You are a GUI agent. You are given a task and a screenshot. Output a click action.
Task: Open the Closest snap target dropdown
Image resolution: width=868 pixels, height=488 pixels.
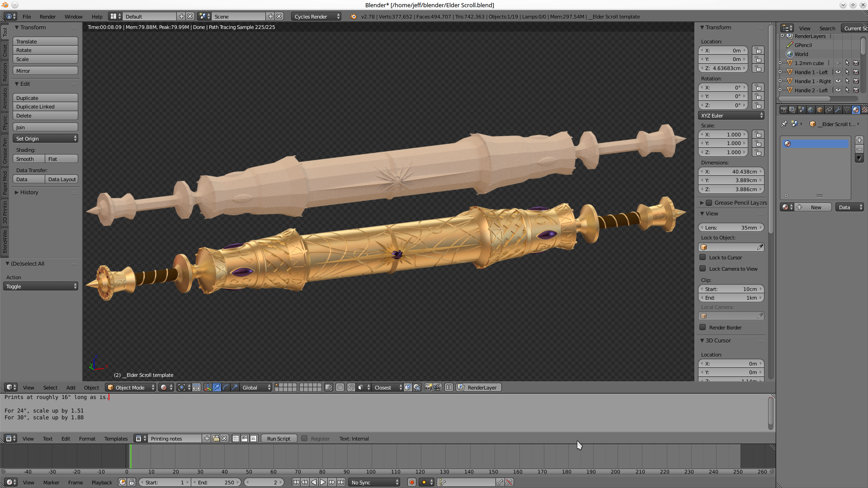pyautogui.click(x=387, y=387)
